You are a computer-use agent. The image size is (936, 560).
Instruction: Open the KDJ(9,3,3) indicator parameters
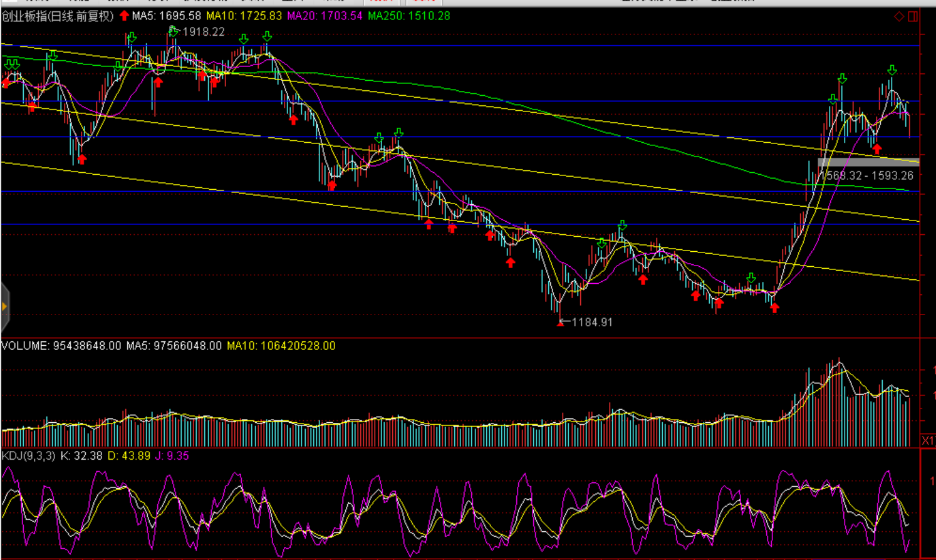[29, 455]
